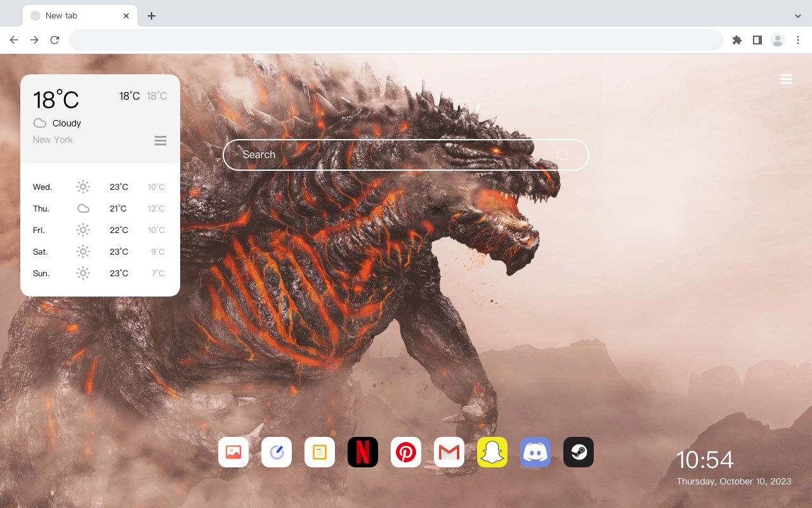Open the weather widget menu icon
812x508 pixels.
point(160,140)
